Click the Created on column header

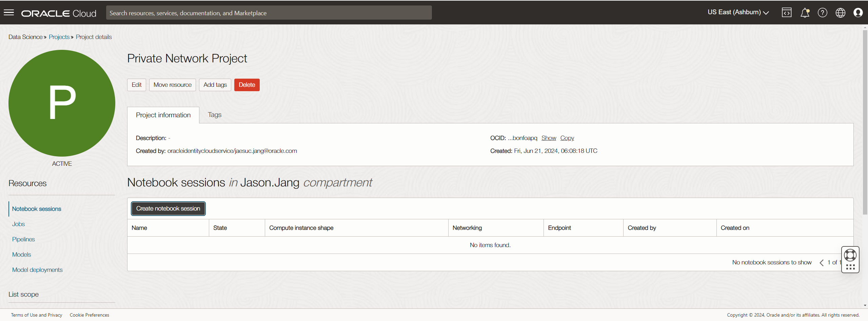point(785,228)
